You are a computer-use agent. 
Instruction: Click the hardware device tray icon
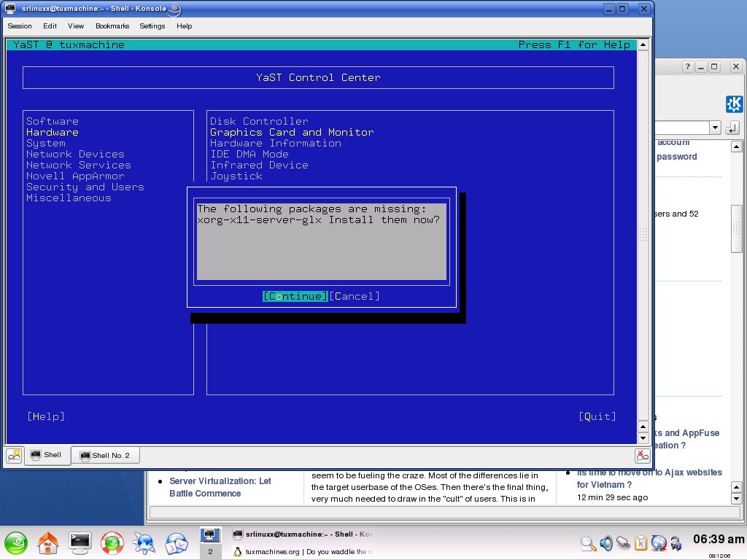[x=623, y=542]
